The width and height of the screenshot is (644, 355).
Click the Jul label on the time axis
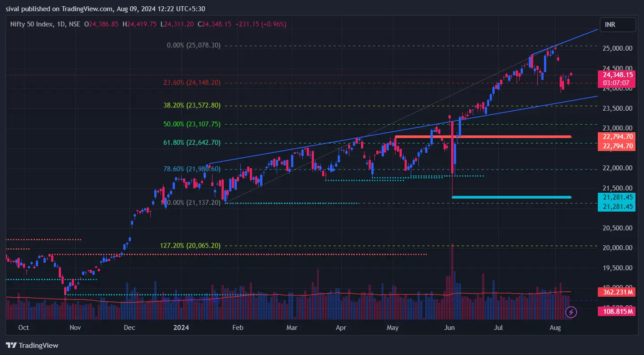click(498, 328)
